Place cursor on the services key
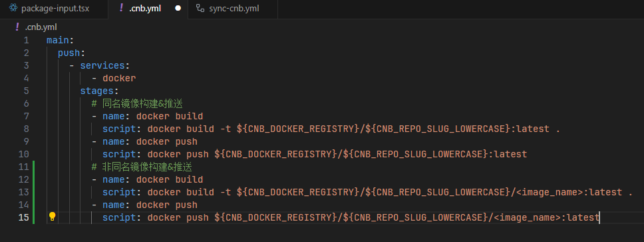Viewport: 644px width, 242px height. tap(102, 65)
